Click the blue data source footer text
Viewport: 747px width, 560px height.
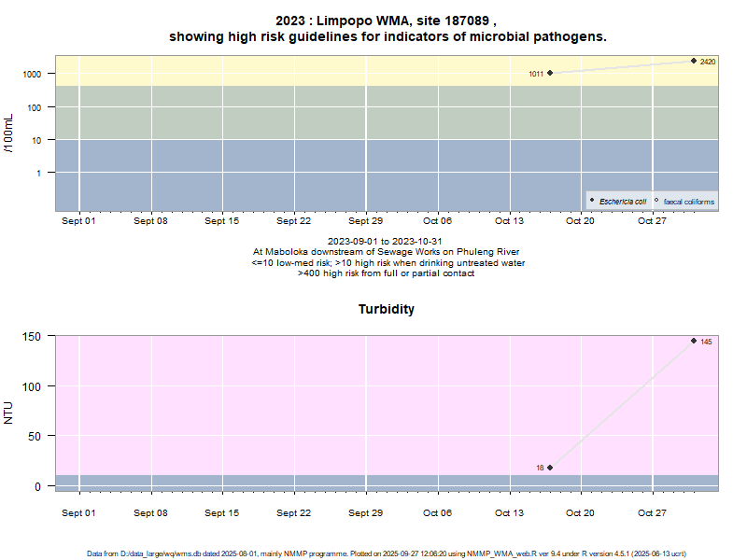tap(386, 553)
